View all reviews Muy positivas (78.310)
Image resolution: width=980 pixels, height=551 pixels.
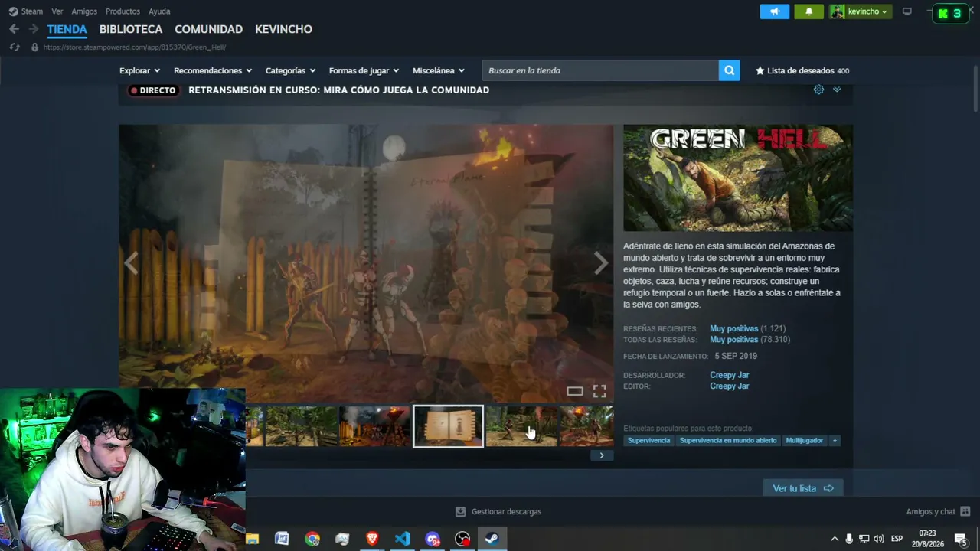pyautogui.click(x=750, y=340)
